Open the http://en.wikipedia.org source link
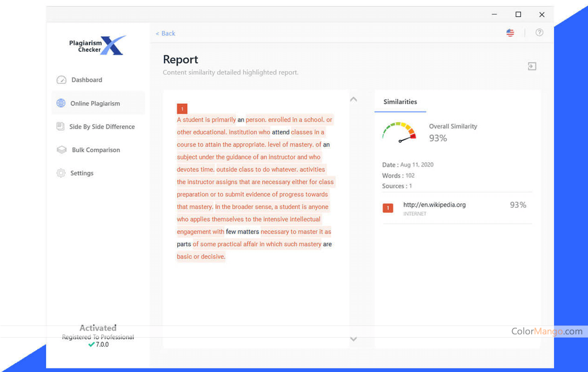This screenshot has width=588, height=372. pos(434,205)
